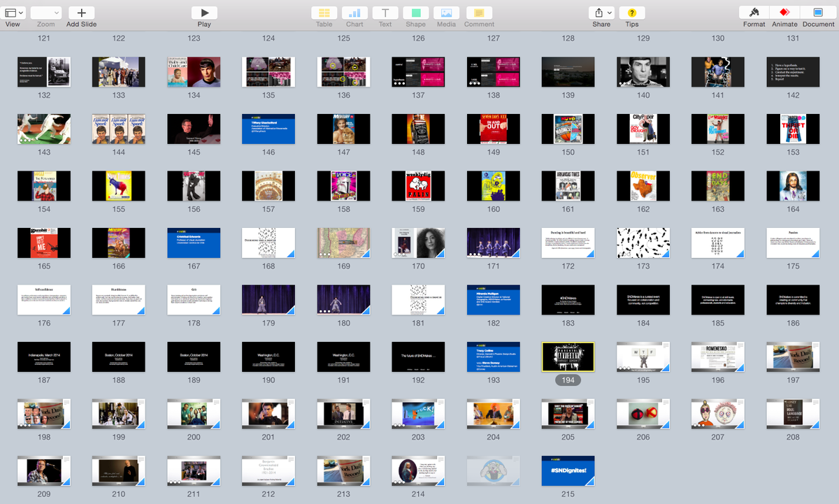Select slide 170 portrait thumbnail
Viewport: 839px width, 504px height.
pyautogui.click(x=418, y=243)
